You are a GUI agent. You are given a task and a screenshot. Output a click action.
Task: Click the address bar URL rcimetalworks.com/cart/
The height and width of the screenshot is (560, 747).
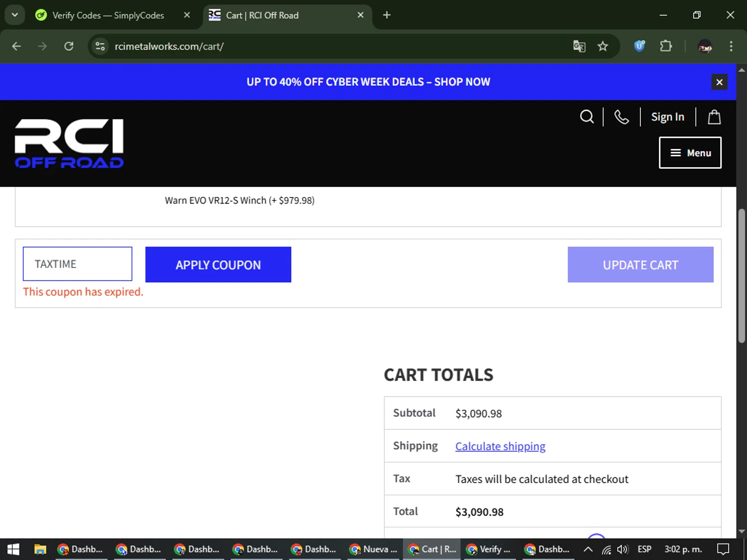tap(169, 46)
